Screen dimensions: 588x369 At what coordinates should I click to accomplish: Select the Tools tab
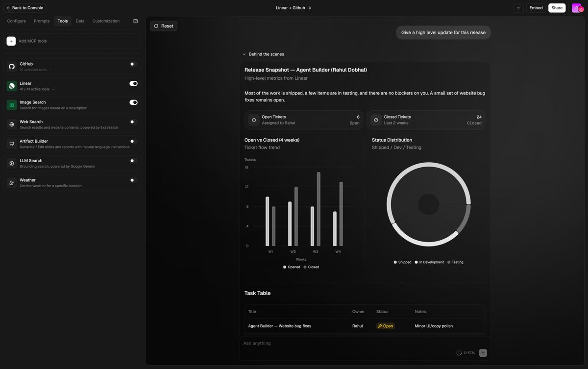[x=63, y=21]
